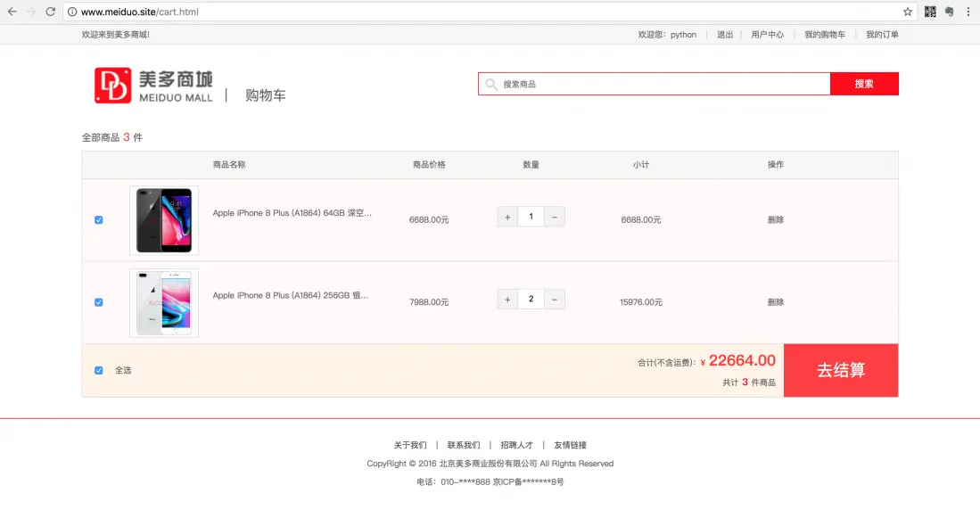Click the 共计 3 件商品 summary text

(749, 382)
